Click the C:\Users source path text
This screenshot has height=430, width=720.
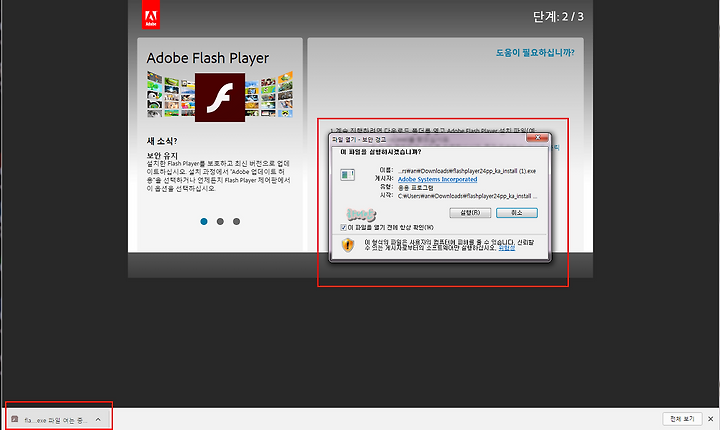coord(467,196)
